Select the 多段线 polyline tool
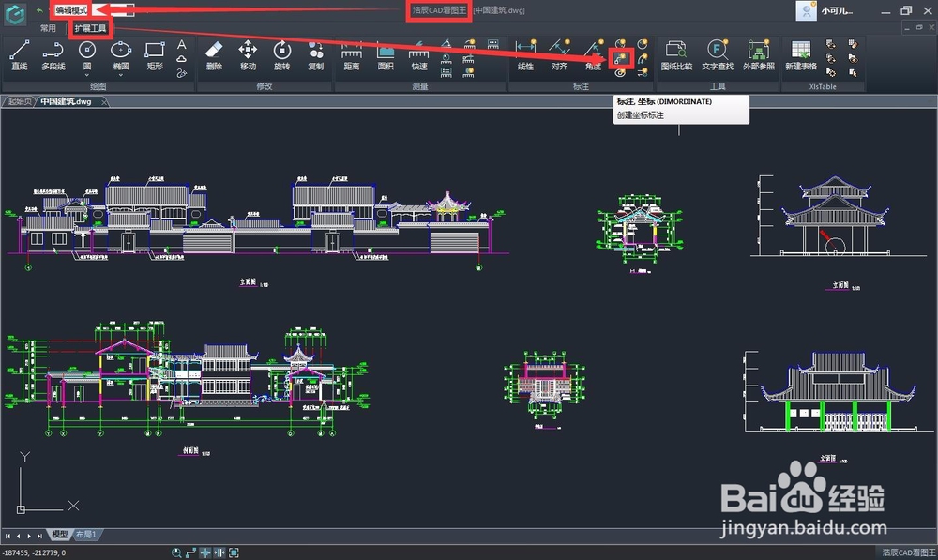This screenshot has width=938, height=560. pos(53,55)
